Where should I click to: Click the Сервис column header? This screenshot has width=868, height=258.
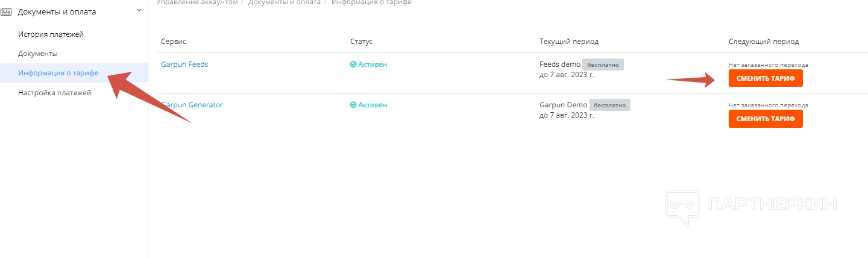tap(174, 42)
